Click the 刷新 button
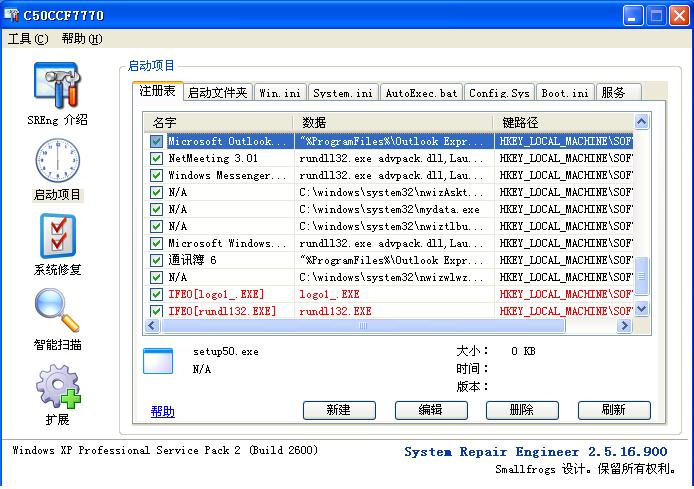Viewport: 694px width, 489px height. pyautogui.click(x=614, y=410)
